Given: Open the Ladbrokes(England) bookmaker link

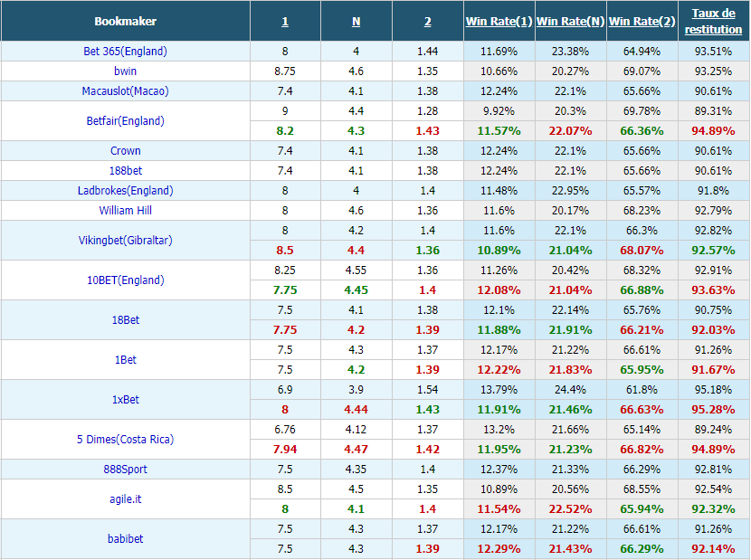Looking at the screenshot, I should (126, 191).
